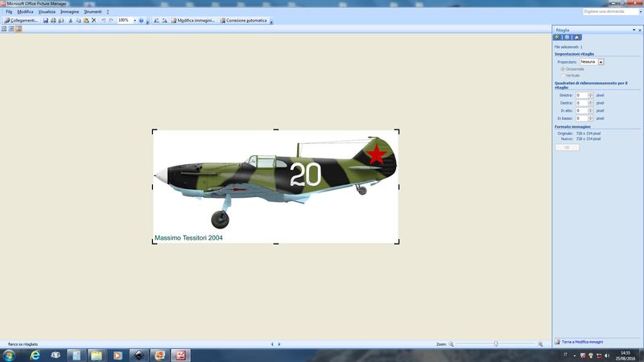Click the Digitare una domanda help box
This screenshot has width=644, height=362.
610,11
